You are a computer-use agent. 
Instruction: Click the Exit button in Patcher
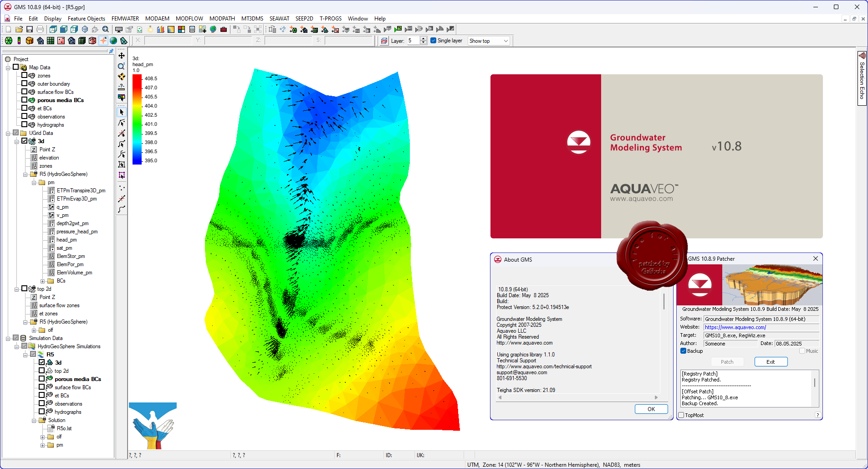771,362
